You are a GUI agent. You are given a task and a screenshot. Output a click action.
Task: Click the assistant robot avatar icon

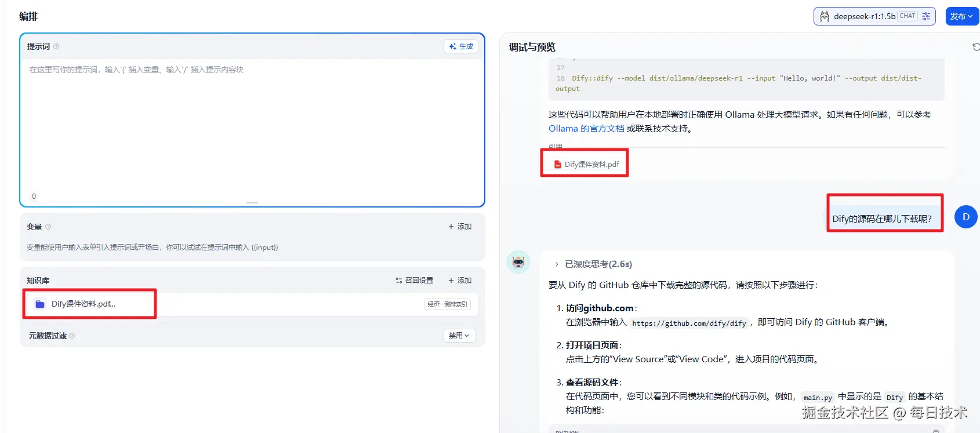(518, 262)
